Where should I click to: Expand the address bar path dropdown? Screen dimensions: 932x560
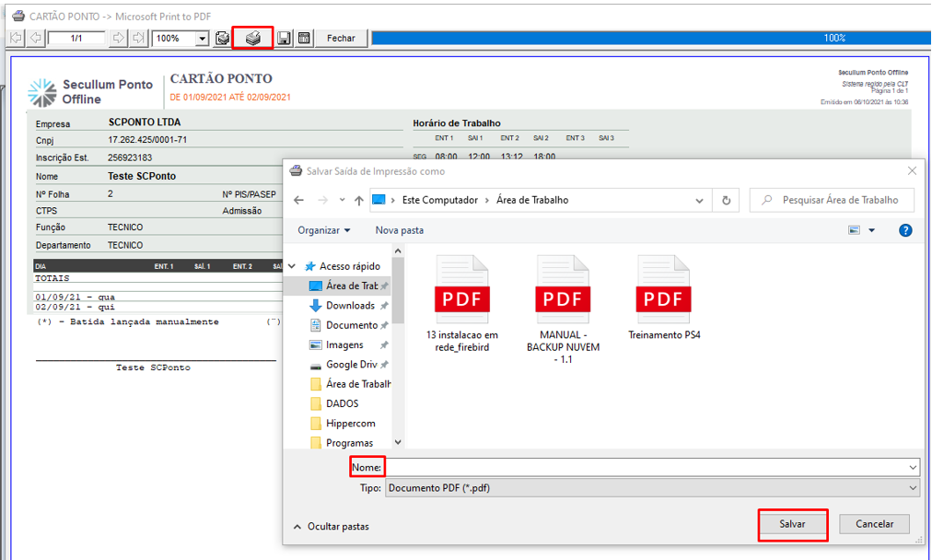pyautogui.click(x=701, y=200)
